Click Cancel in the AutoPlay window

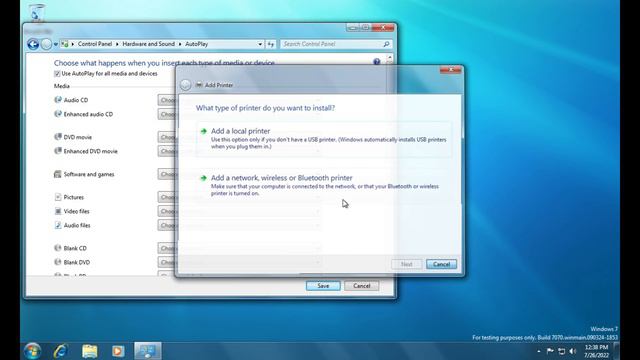362,286
